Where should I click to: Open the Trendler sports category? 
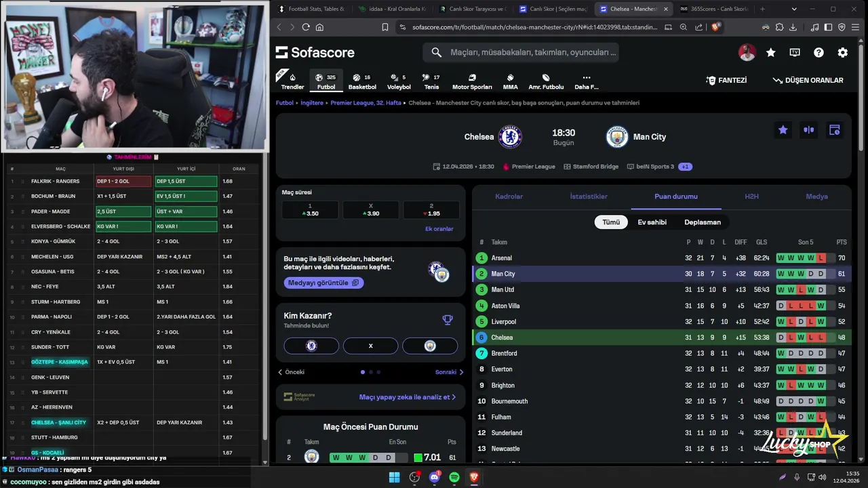[x=292, y=81]
